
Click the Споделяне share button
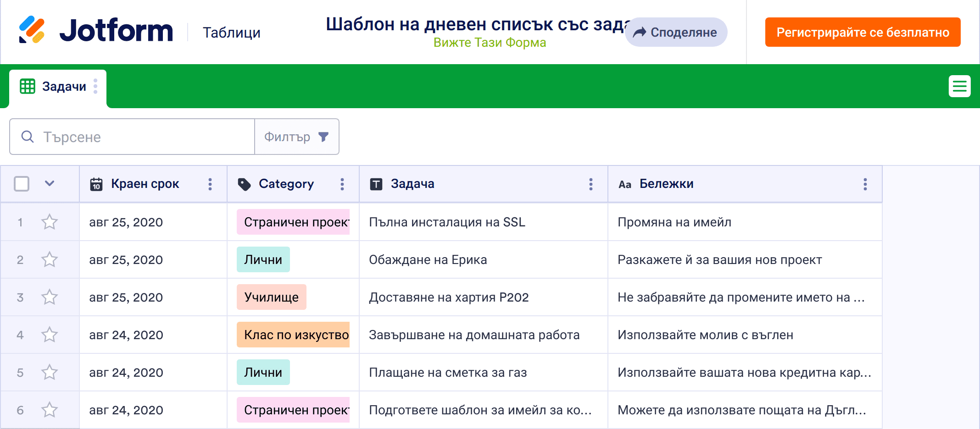tap(675, 32)
